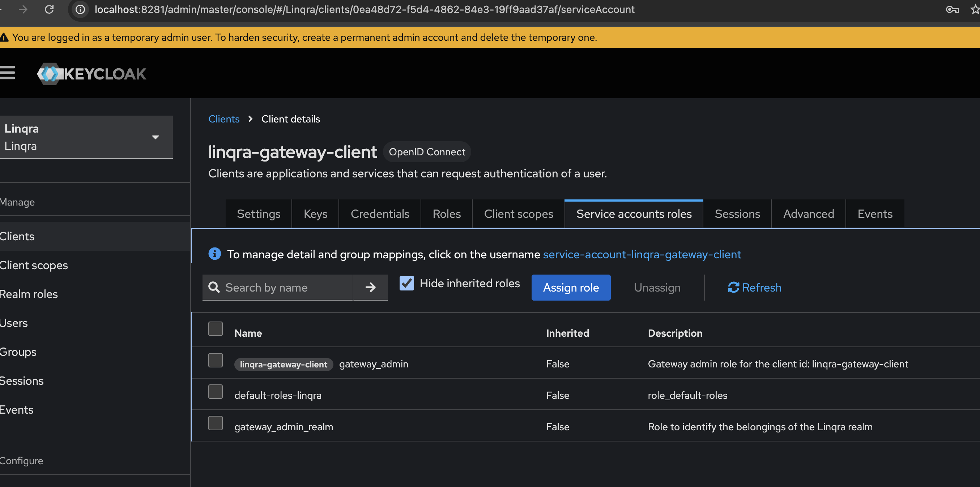Screen dimensions: 980x487
Task: Click the site information icon near the URL
Action: tap(80, 9)
